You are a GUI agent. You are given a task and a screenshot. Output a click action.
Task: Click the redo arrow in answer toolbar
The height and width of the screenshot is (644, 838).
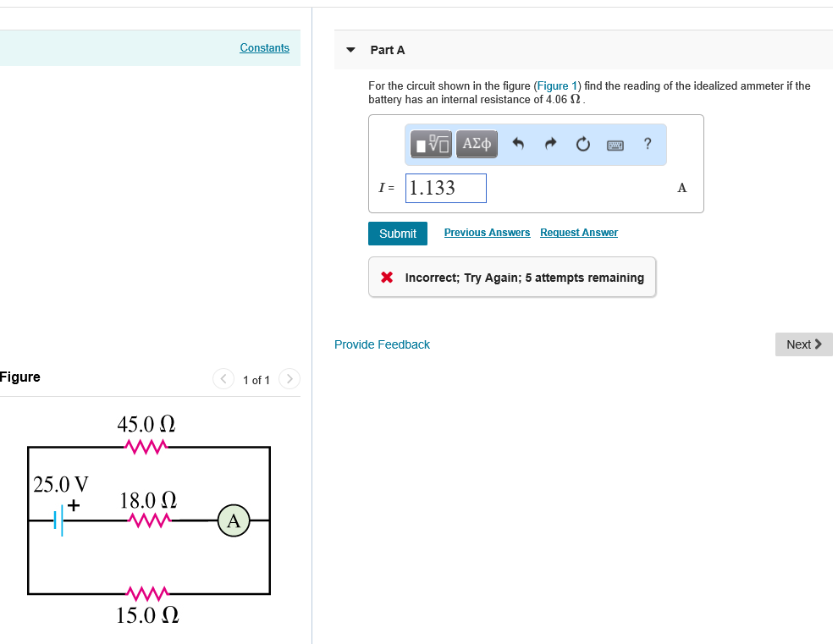point(550,144)
